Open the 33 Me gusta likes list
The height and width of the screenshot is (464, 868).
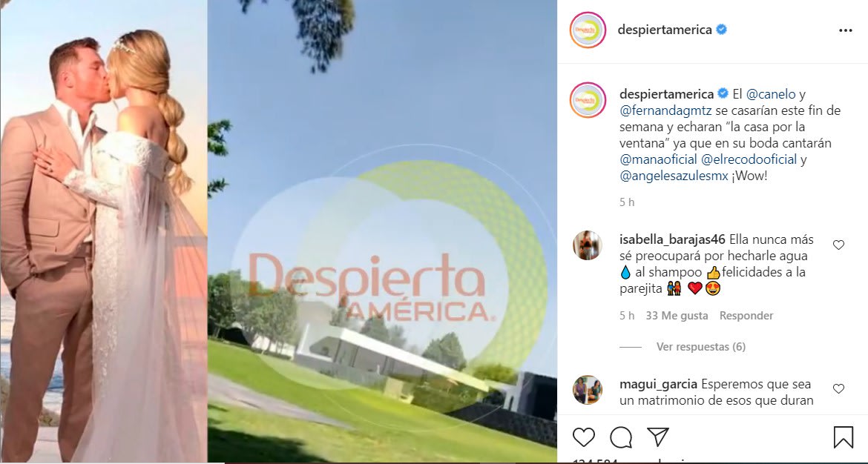click(x=677, y=316)
